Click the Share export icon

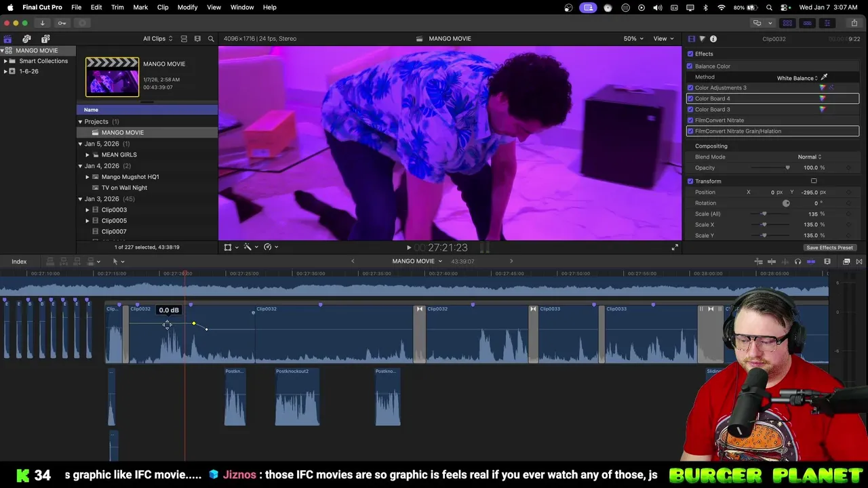(x=854, y=23)
